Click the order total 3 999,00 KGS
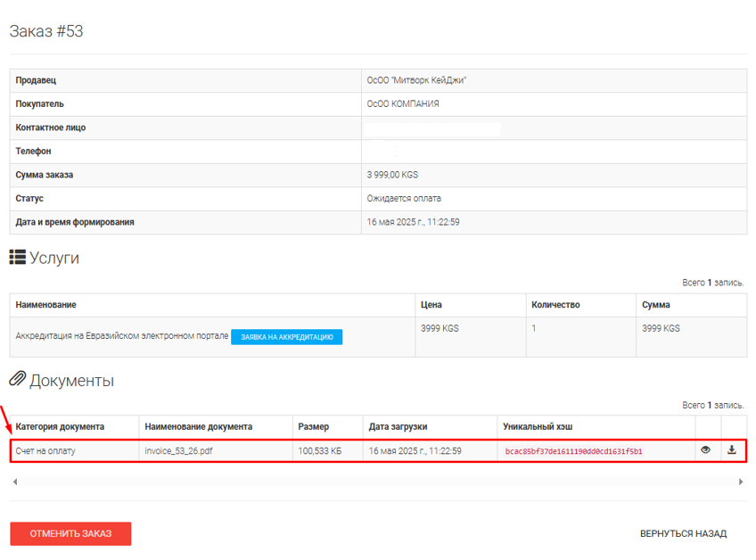756x560 pixels. (392, 175)
